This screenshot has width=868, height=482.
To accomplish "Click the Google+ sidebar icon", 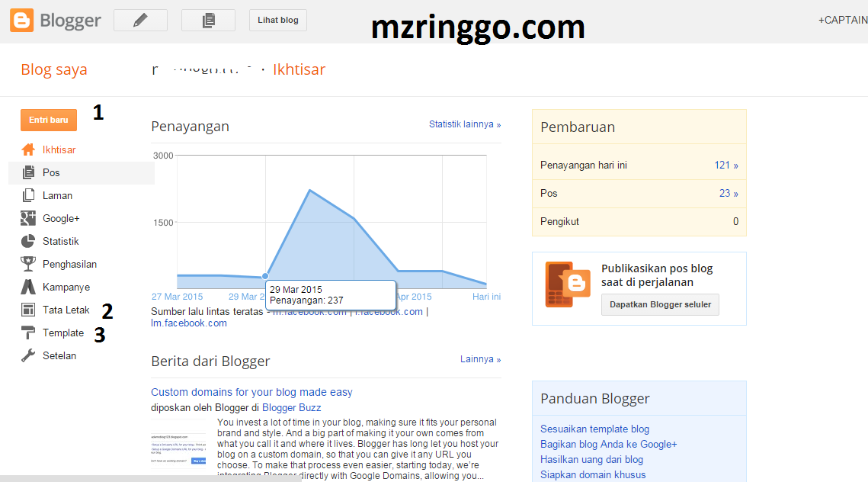I will 28,218.
